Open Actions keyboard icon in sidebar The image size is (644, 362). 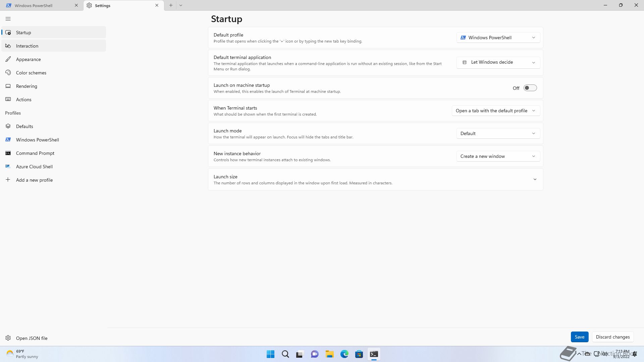pos(8,100)
